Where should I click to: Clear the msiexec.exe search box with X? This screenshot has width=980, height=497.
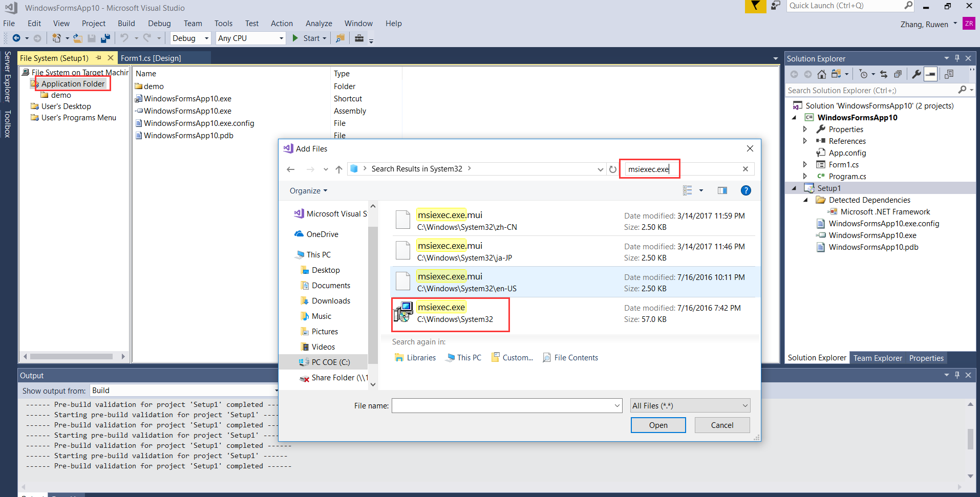click(x=745, y=169)
